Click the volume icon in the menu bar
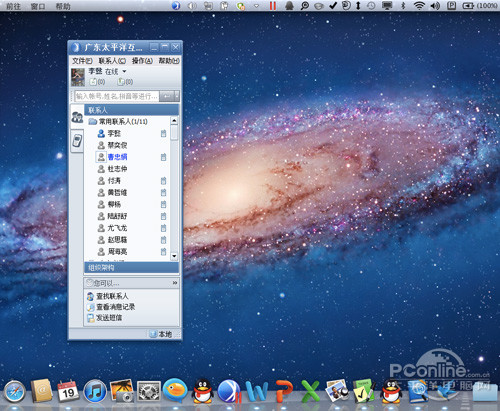This screenshot has height=411, width=500. click(435, 6)
